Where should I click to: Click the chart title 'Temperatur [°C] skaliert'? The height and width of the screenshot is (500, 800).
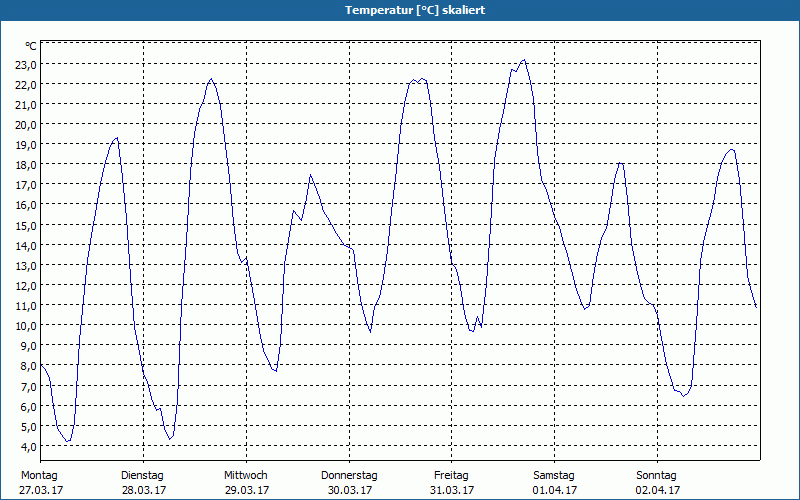415,10
